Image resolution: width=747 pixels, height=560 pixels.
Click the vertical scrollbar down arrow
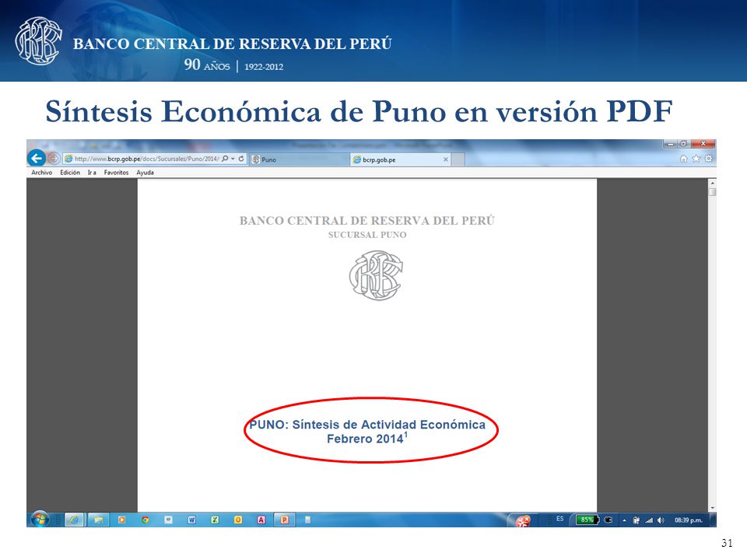[x=713, y=508]
